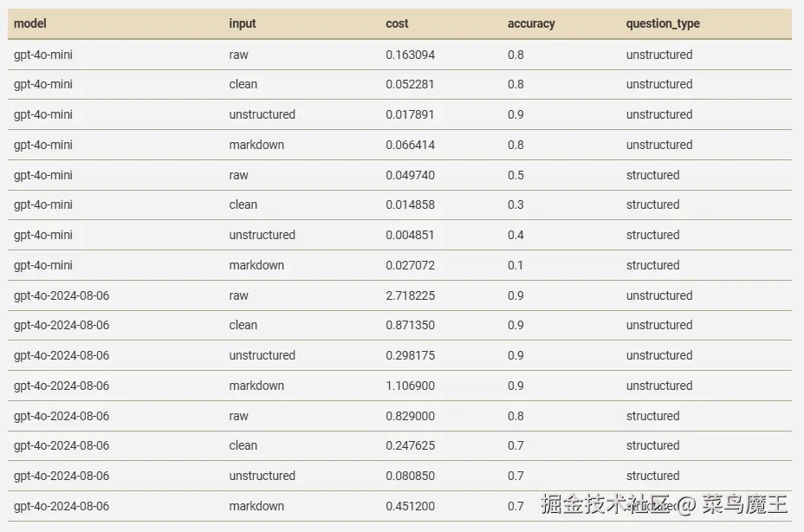Click the 'question_type' column header
This screenshot has height=532, width=804.
[663, 23]
